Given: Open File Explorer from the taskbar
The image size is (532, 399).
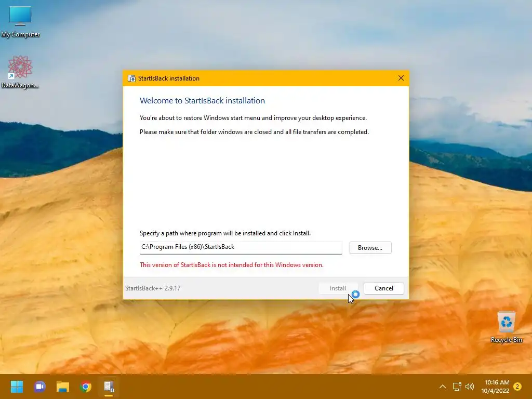Looking at the screenshot, I should pos(63,387).
